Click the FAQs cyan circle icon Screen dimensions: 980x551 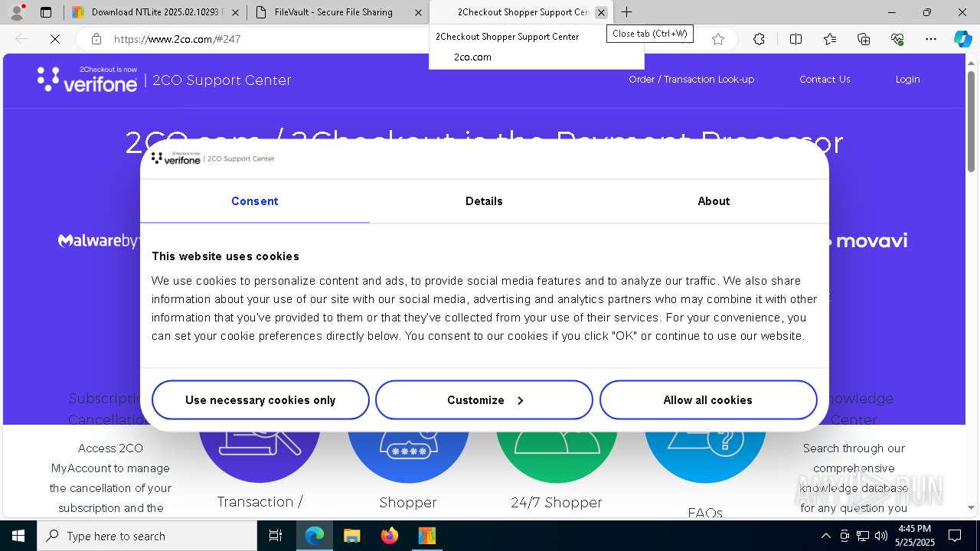click(x=705, y=456)
